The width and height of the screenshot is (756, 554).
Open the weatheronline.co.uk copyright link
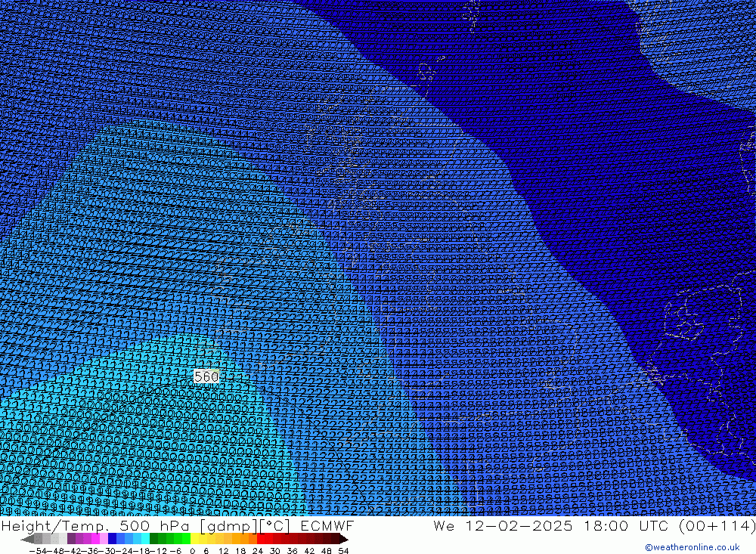pyautogui.click(x=692, y=547)
